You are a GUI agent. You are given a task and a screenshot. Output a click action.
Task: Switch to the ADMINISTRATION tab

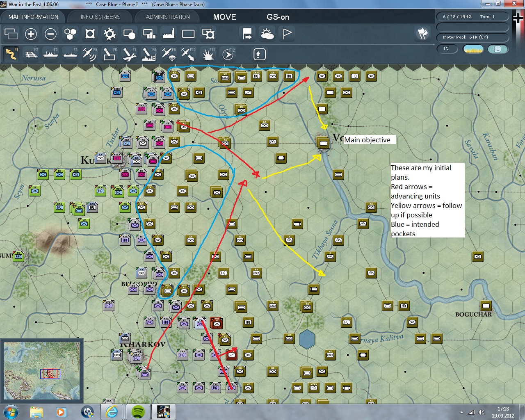pyautogui.click(x=168, y=17)
